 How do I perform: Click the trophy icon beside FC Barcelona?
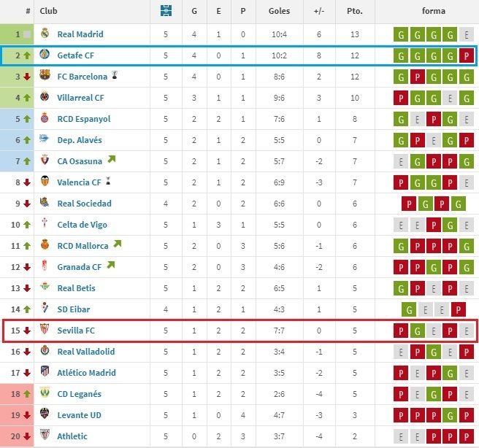[x=115, y=75]
